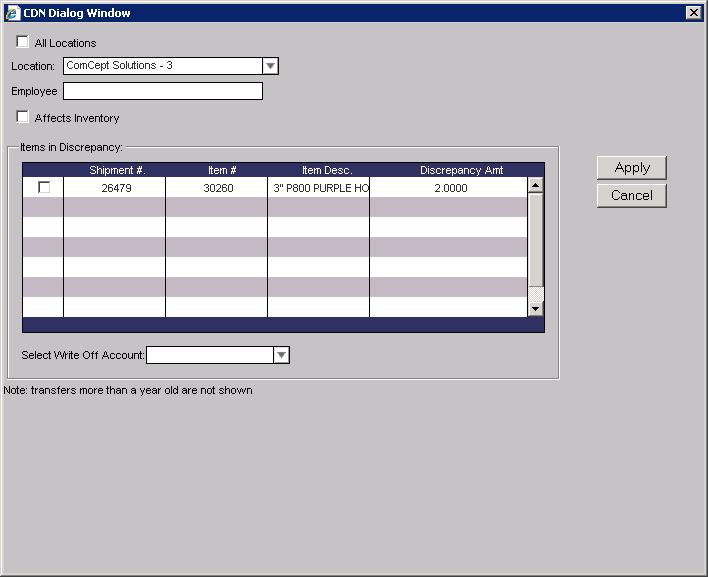Viewport: 708px width, 577px height.
Task: Check the row checkbox for shipment 26479
Action: (x=44, y=187)
